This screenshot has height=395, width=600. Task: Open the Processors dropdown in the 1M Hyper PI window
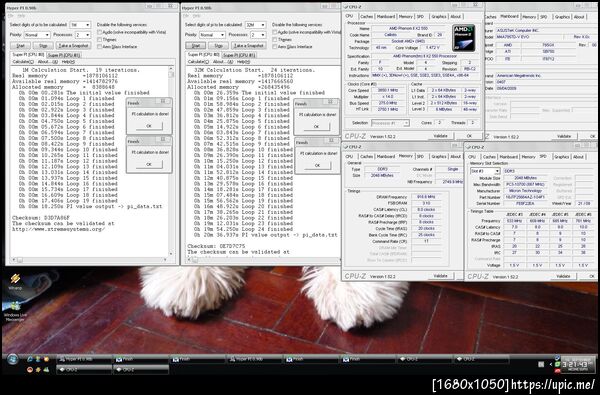[83, 35]
